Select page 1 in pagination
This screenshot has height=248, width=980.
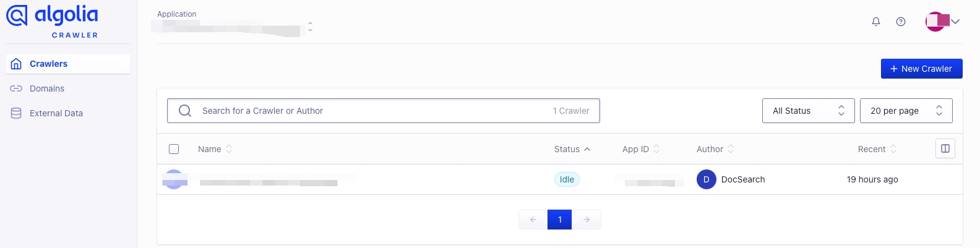(x=560, y=220)
